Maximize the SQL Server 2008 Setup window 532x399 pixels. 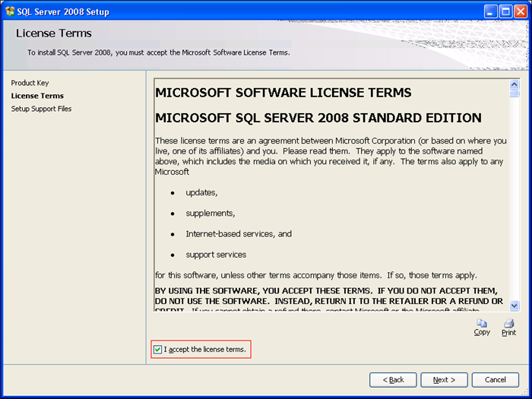[503, 11]
